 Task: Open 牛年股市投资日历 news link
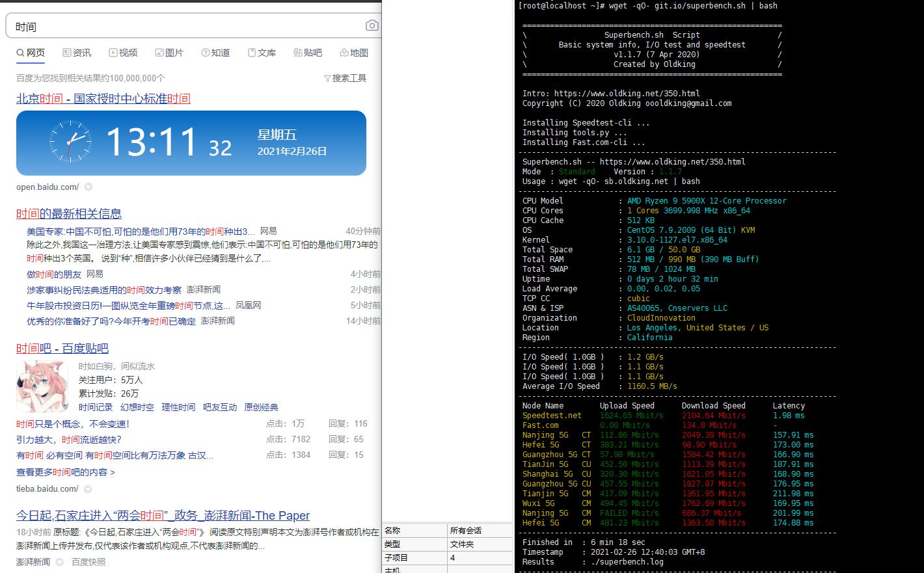(129, 306)
